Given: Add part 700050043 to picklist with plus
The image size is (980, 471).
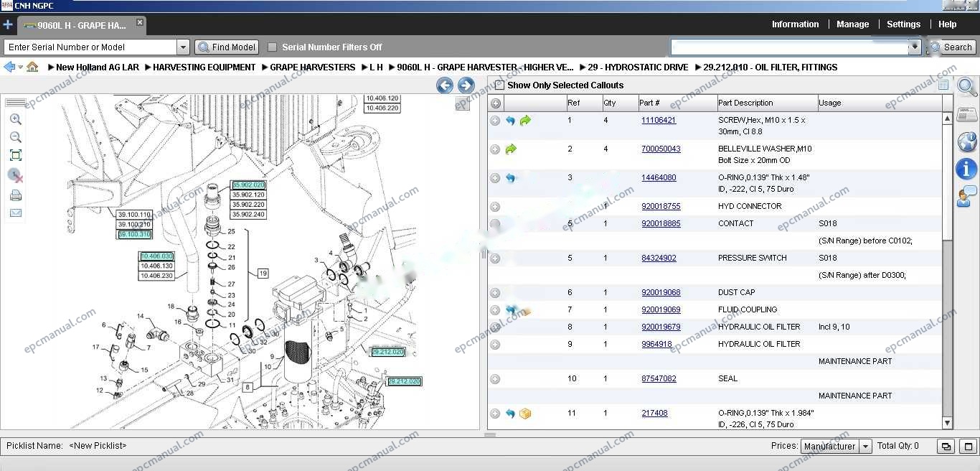Looking at the screenshot, I should pos(495,149).
